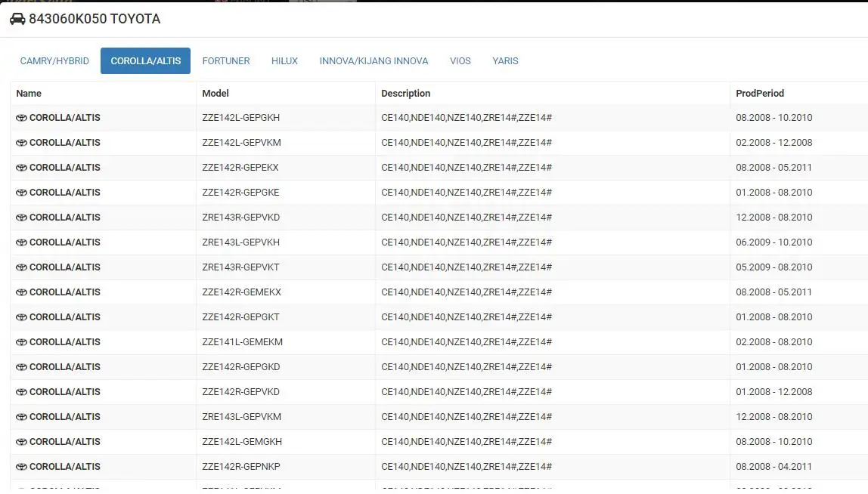Click the Toyota logo in the ZZE142R-GEPGKE row

(x=22, y=193)
